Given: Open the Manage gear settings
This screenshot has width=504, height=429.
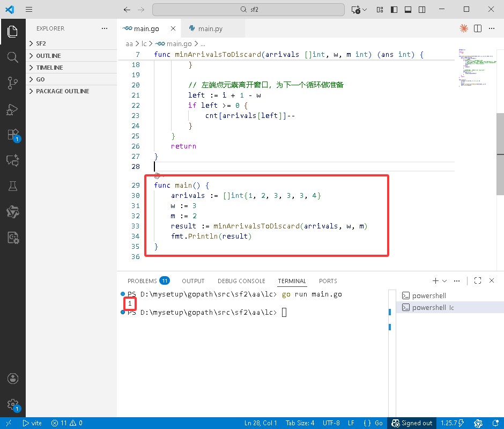Looking at the screenshot, I should (x=13, y=404).
